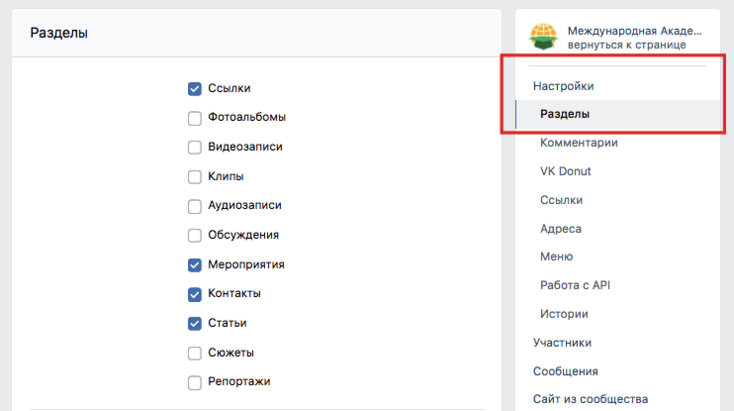Open the Работа с API item
Screen dimensions: 734x411
575,285
